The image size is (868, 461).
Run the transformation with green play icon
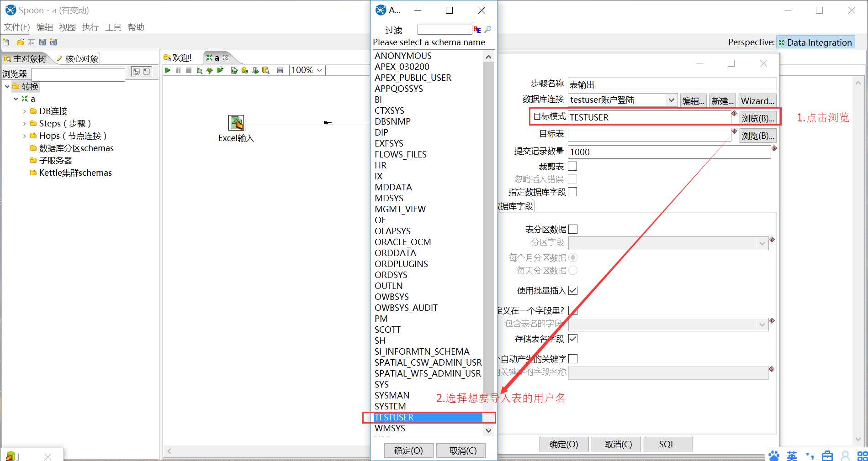168,70
